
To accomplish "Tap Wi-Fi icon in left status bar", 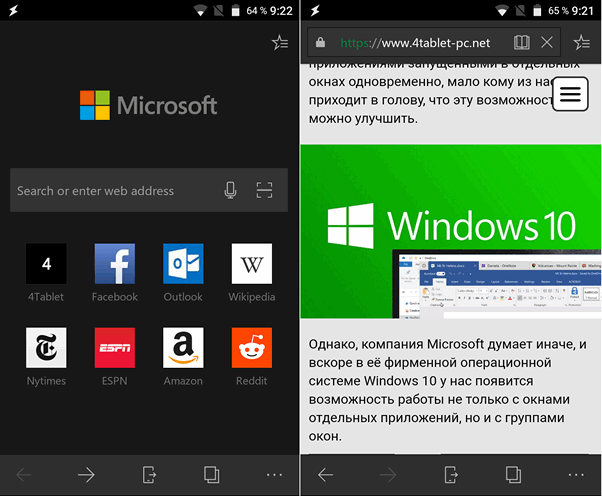I will tap(200, 10).
